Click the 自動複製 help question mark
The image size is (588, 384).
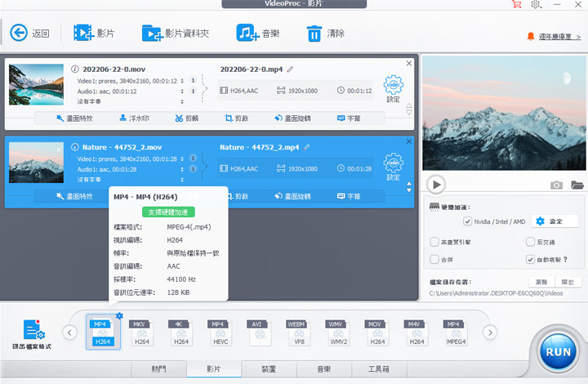pos(565,259)
